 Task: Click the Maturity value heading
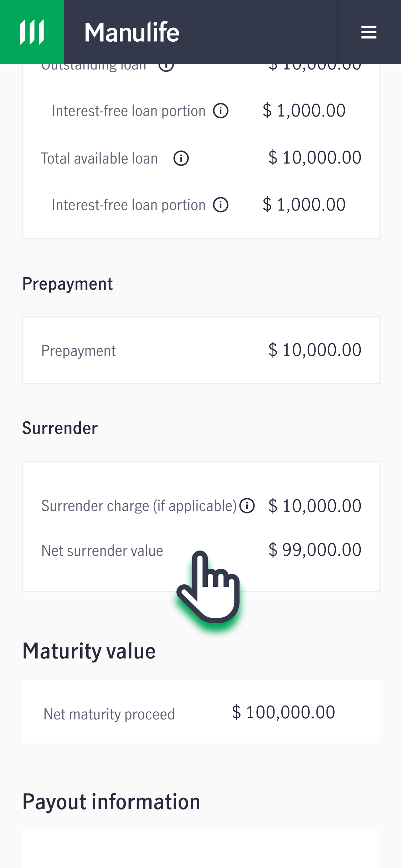pyautogui.click(x=89, y=651)
